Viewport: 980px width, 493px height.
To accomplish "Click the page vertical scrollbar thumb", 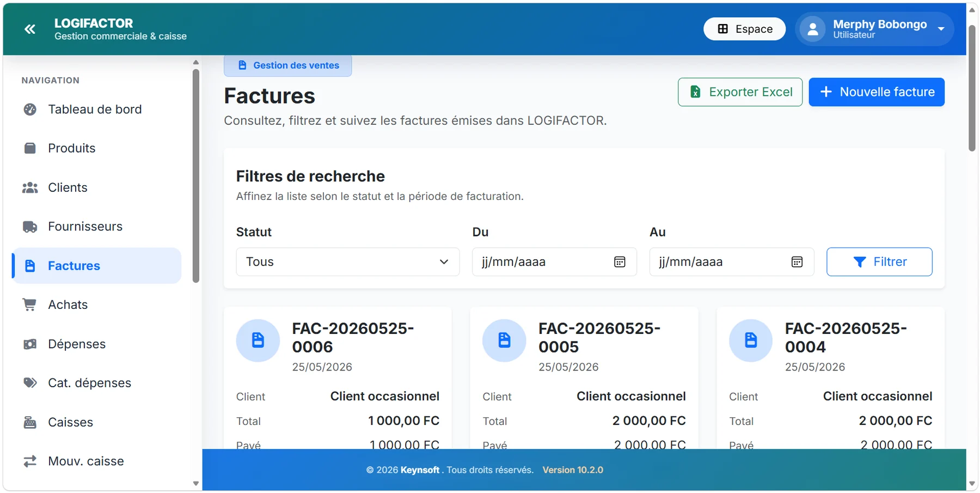I will point(972,87).
